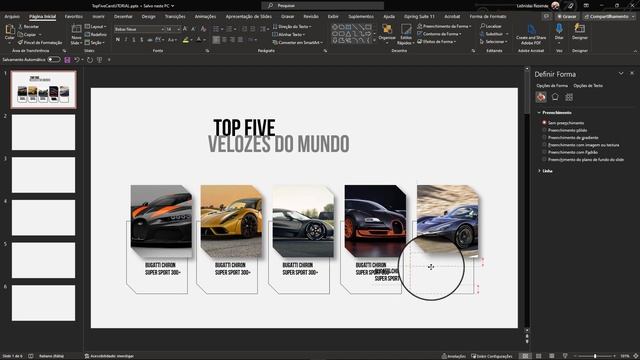Click the Localizar search icon
Image resolution: width=640 pixels, height=360 pixels.
pos(483,26)
